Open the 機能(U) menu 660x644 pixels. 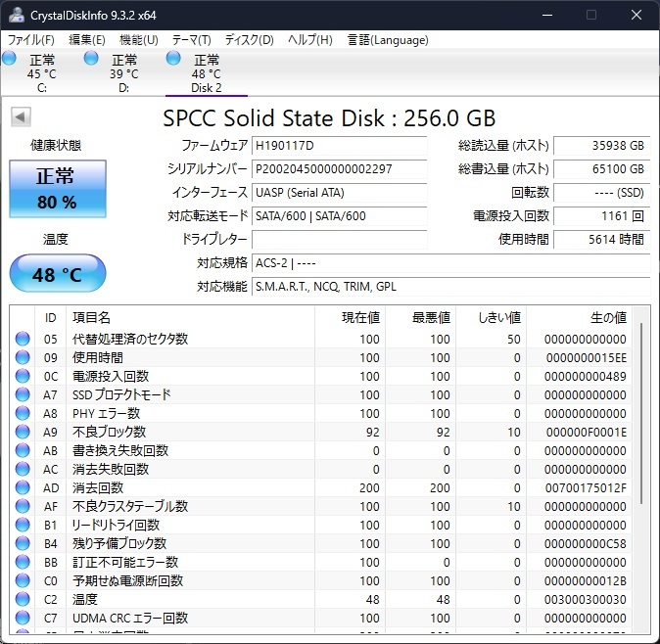(x=138, y=40)
